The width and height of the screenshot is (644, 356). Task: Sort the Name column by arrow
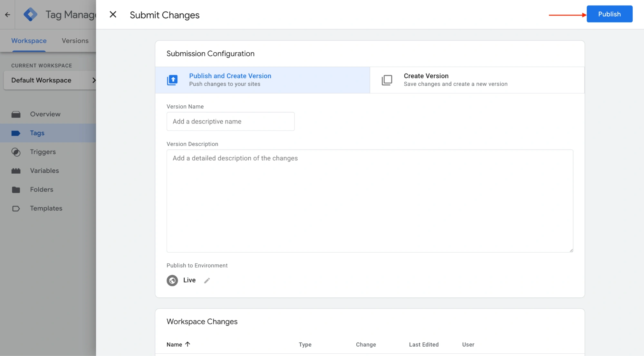click(187, 344)
